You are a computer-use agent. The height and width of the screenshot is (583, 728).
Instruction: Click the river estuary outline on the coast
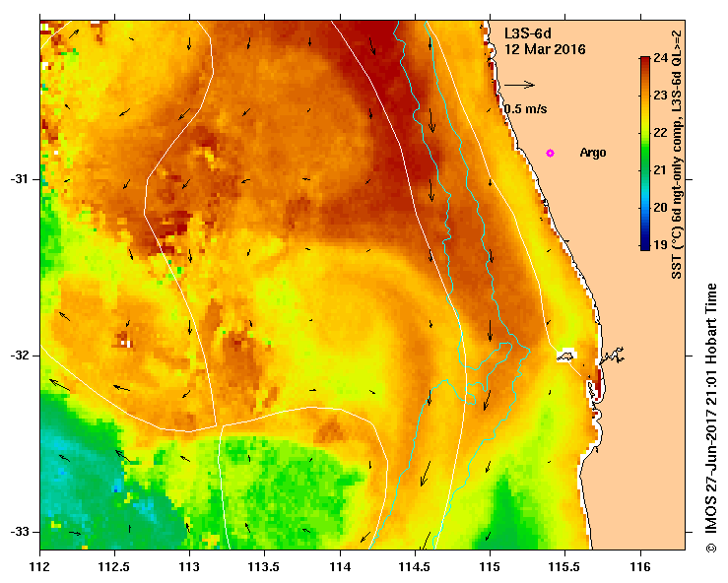[x=612, y=356]
